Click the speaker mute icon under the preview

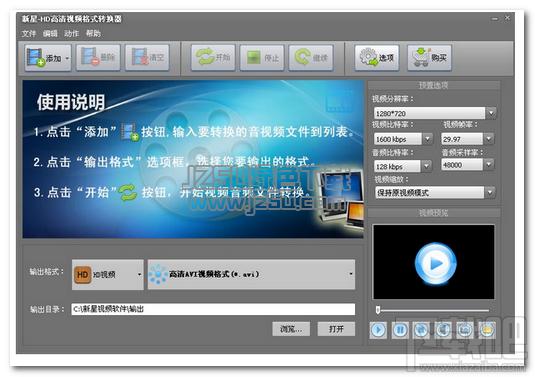(x=444, y=330)
